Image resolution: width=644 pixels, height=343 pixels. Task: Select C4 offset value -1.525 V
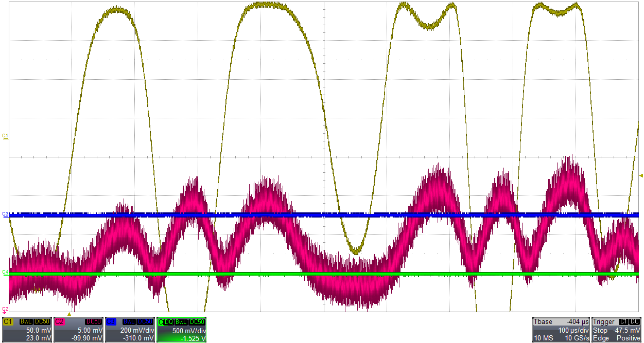click(194, 338)
